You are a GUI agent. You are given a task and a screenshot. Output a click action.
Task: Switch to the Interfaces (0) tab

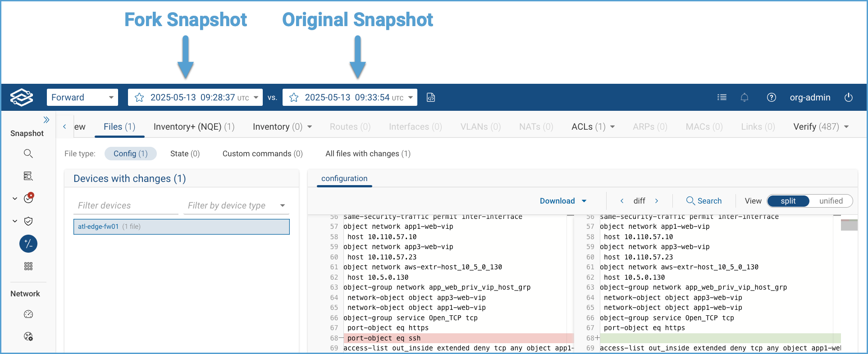(x=416, y=127)
